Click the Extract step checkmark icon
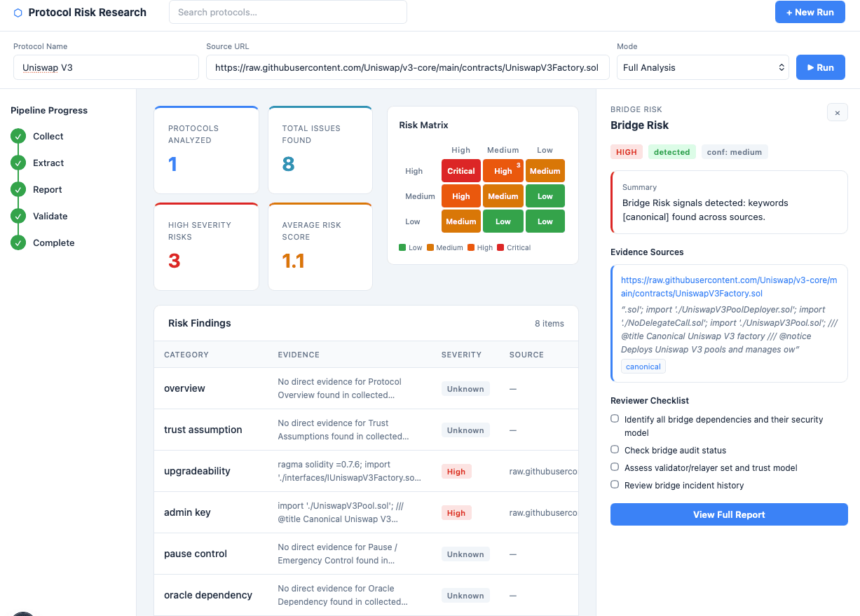The width and height of the screenshot is (860, 616). [x=18, y=163]
